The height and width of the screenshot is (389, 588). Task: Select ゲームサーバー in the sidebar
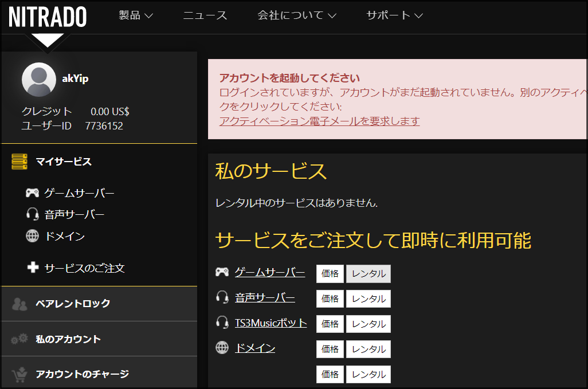79,193
